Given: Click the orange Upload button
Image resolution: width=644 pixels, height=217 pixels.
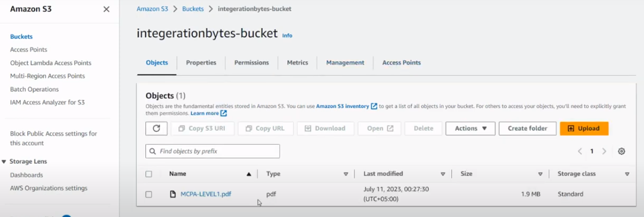Looking at the screenshot, I should [x=584, y=129].
